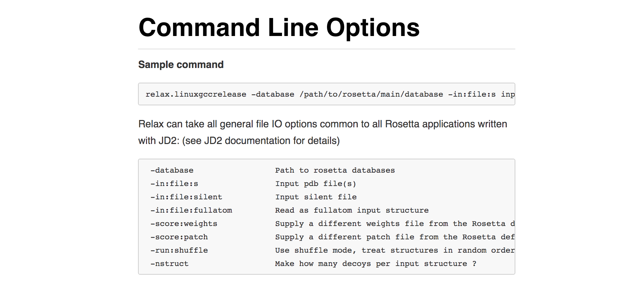Click the /path/to/rosetta/main/database path in the command
The width and height of the screenshot is (644, 284).
pos(371,94)
